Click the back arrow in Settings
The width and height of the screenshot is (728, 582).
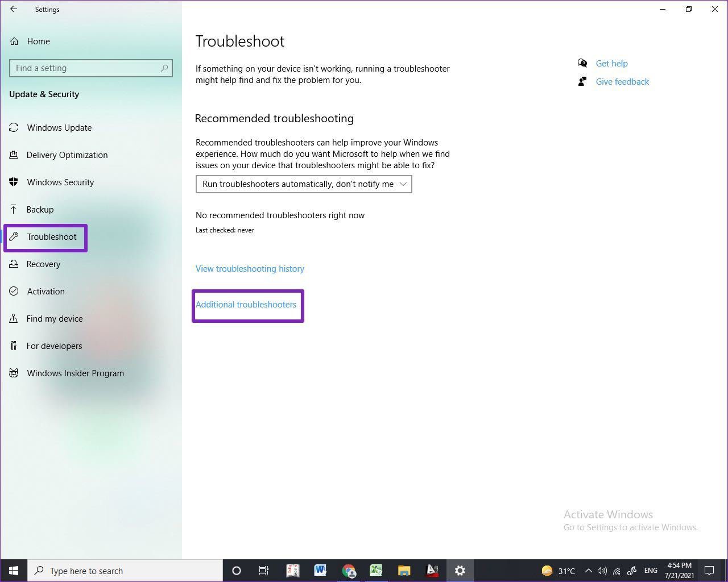click(14, 9)
